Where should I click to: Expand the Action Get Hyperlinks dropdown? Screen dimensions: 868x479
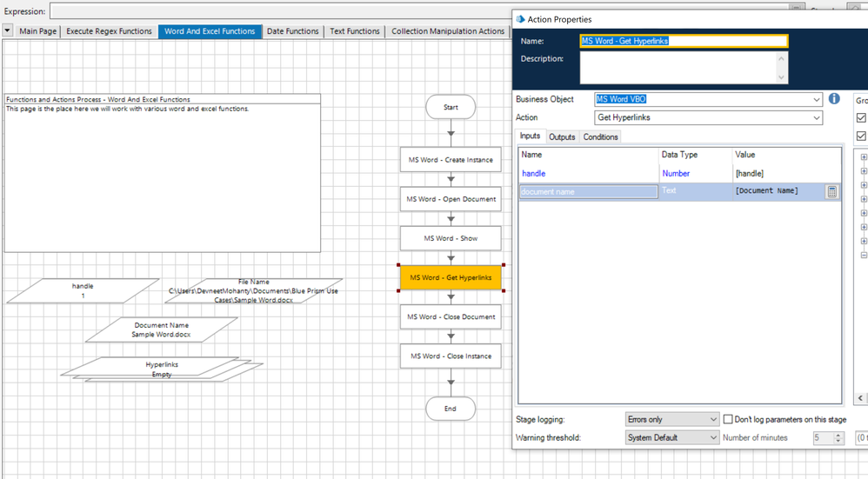tap(815, 118)
